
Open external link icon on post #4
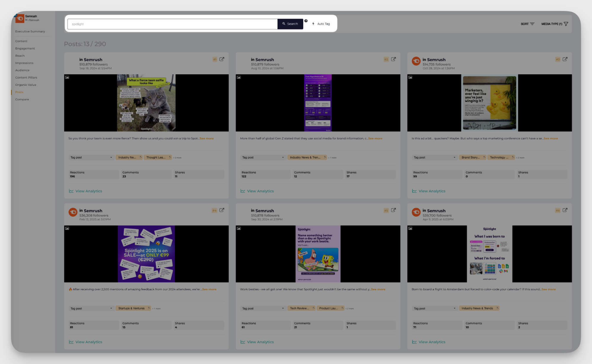pos(222,210)
